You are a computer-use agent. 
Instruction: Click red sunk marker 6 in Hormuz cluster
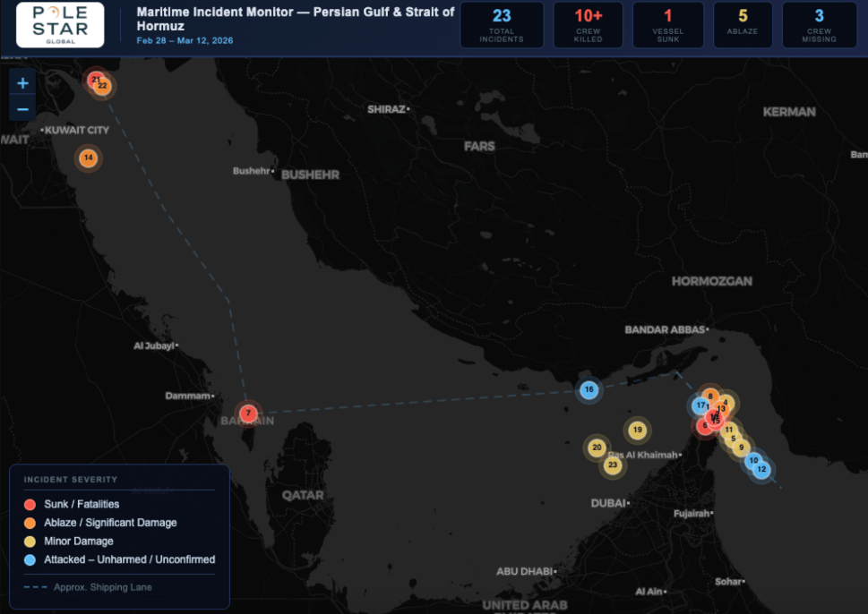tap(704, 426)
